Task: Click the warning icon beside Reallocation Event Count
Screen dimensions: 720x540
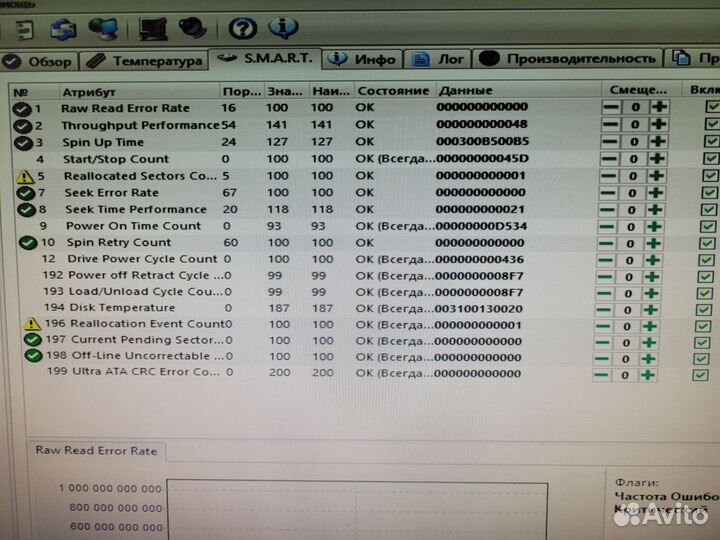Action: (x=32, y=324)
